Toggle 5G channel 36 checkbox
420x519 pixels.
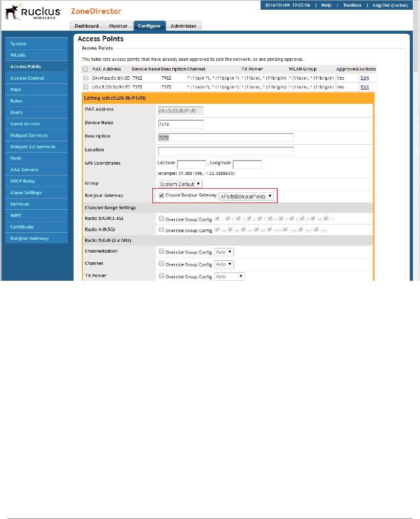click(x=217, y=230)
